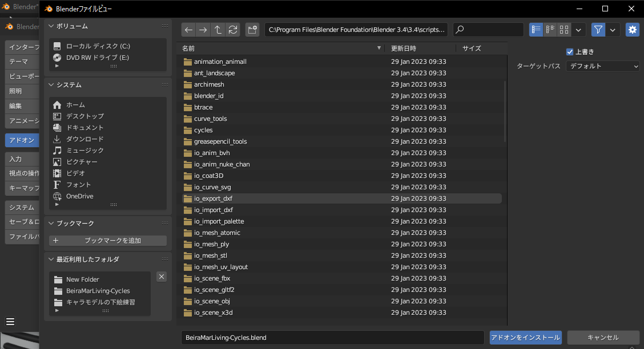Select the cycles folder
Image resolution: width=644 pixels, height=349 pixels.
(x=342, y=130)
